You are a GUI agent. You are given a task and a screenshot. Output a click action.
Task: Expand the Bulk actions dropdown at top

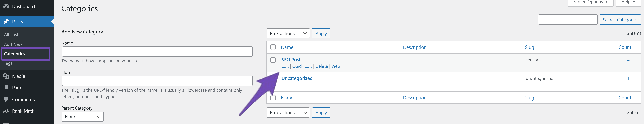click(287, 33)
